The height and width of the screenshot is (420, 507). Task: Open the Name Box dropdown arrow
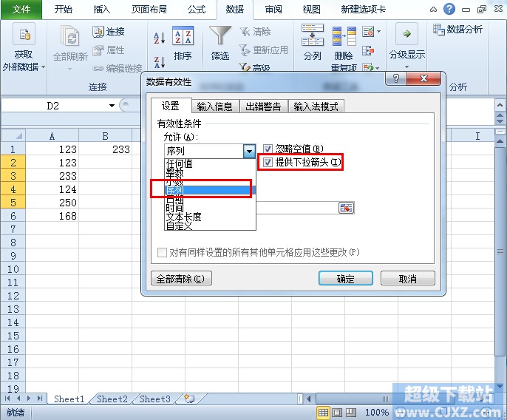[112, 106]
